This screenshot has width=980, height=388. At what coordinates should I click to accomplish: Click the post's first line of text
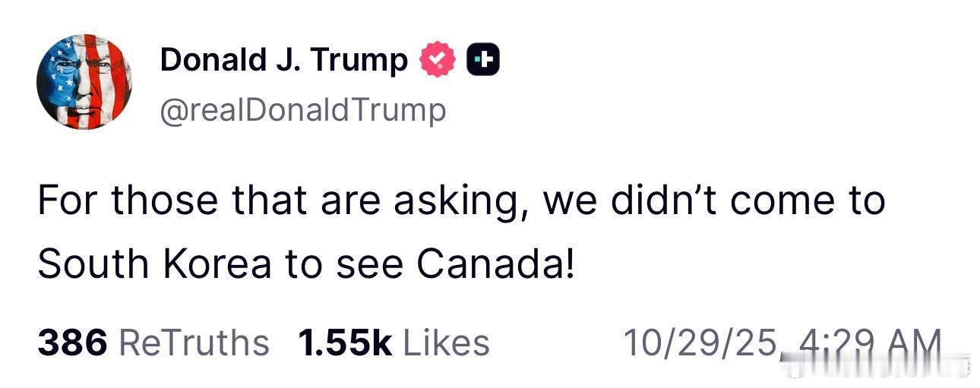(x=461, y=200)
